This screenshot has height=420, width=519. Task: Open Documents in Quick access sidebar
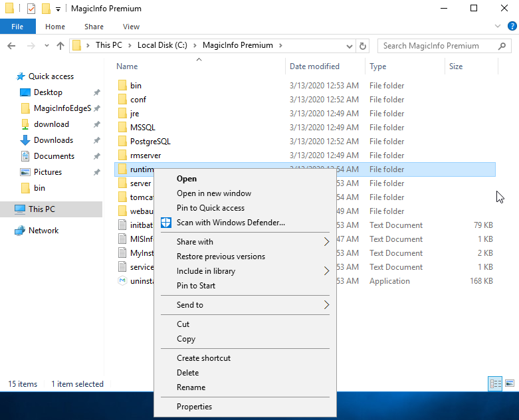54,156
